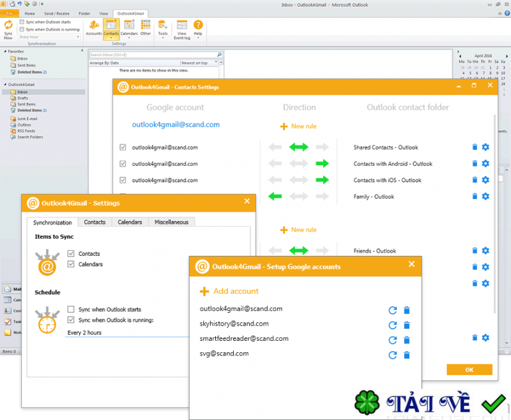Close the Outlook4Gmail Settings dialog
Screen dimensions: 511x420
[x=247, y=201]
